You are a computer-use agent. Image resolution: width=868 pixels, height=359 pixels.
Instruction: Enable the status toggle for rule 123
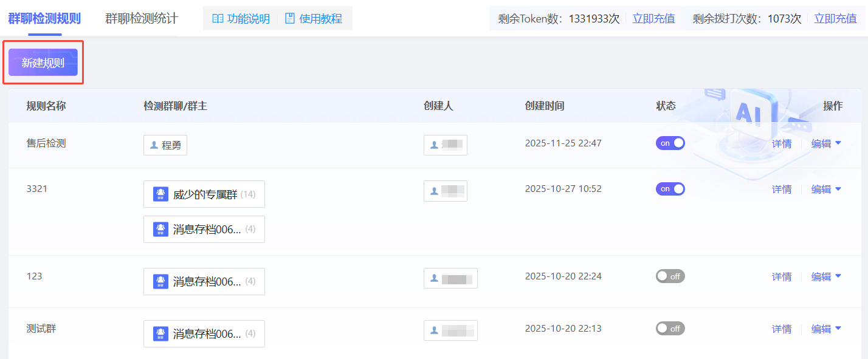(x=670, y=276)
